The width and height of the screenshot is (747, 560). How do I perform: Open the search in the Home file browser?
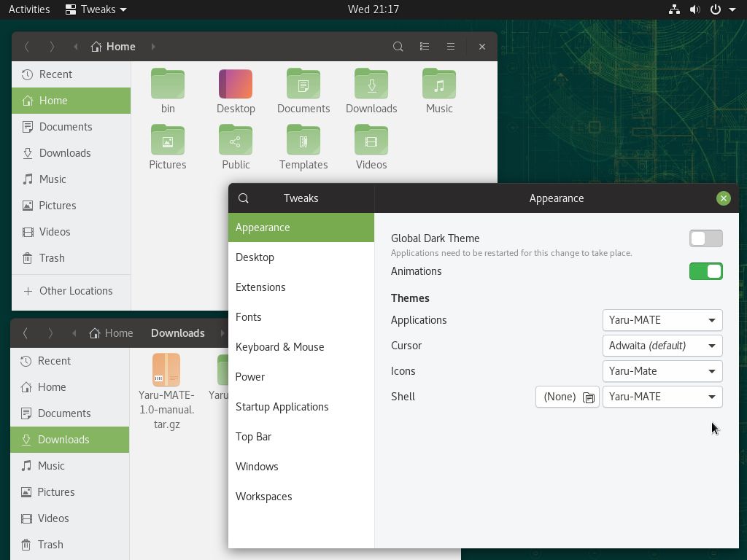click(x=398, y=46)
